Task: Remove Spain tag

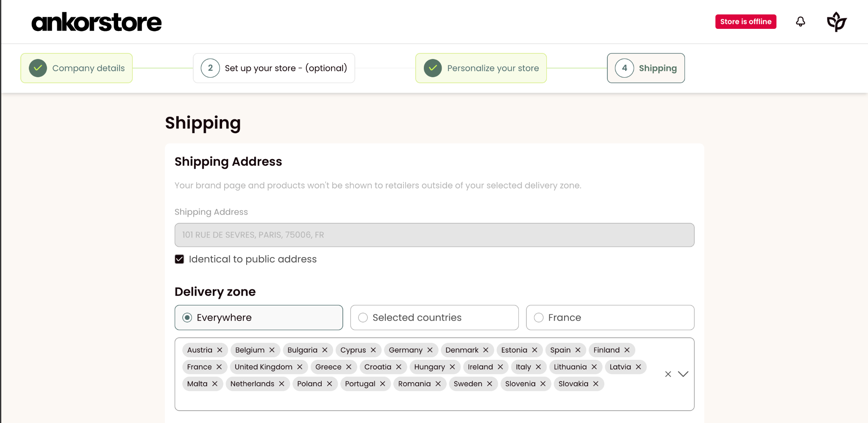Action: click(578, 350)
